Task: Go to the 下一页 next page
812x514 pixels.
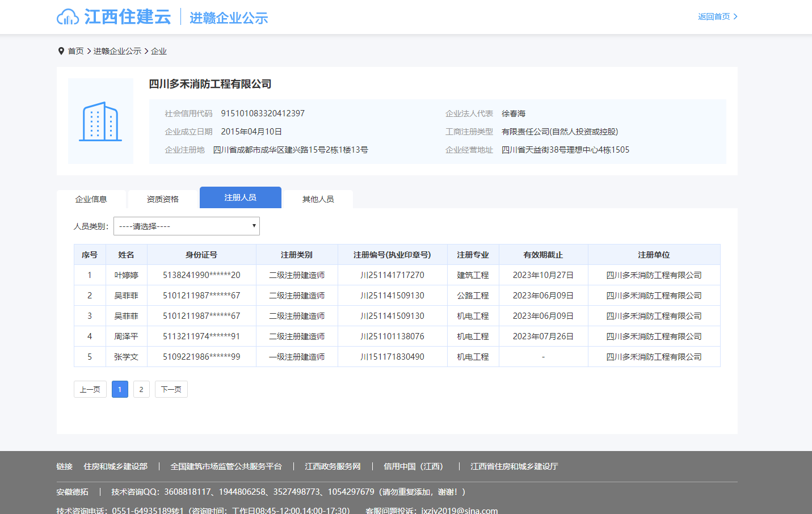Action: [171, 389]
